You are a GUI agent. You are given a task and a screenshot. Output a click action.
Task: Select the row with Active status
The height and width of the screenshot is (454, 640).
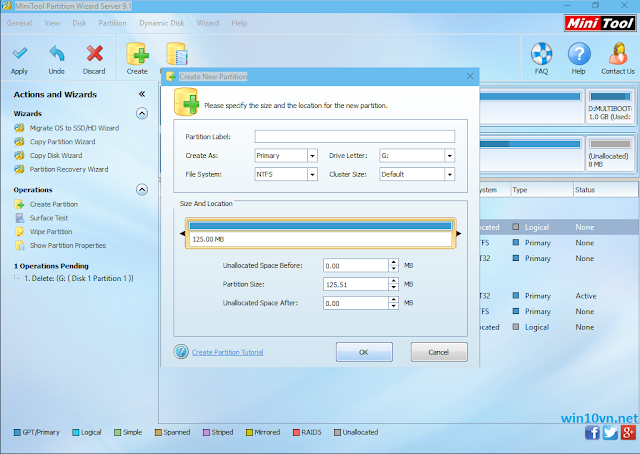pyautogui.click(x=558, y=296)
